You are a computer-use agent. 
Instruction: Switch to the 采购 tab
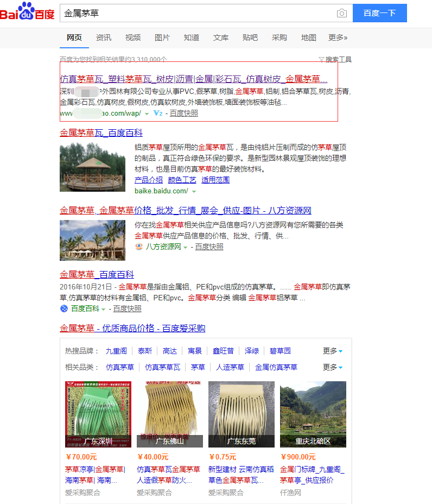pos(279,37)
